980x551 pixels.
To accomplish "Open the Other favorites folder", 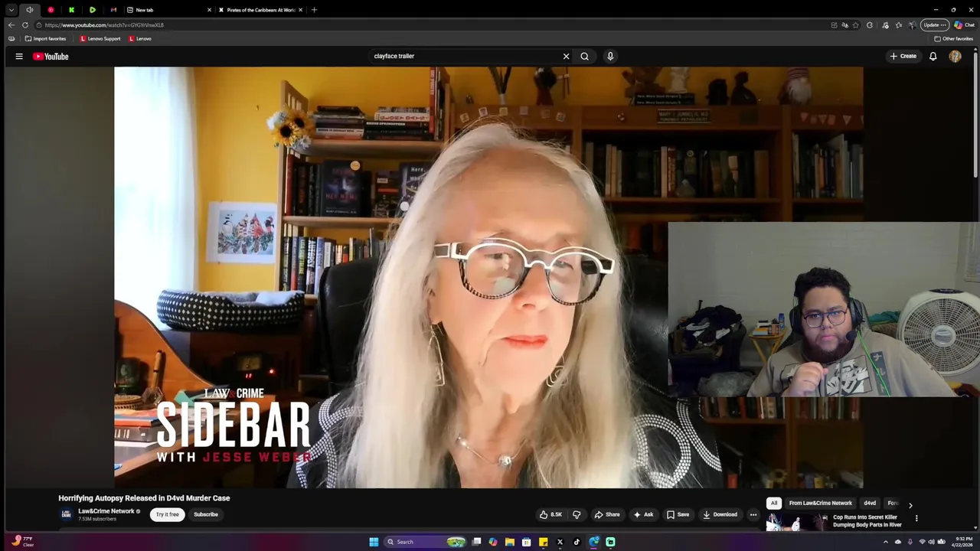I will (x=954, y=38).
